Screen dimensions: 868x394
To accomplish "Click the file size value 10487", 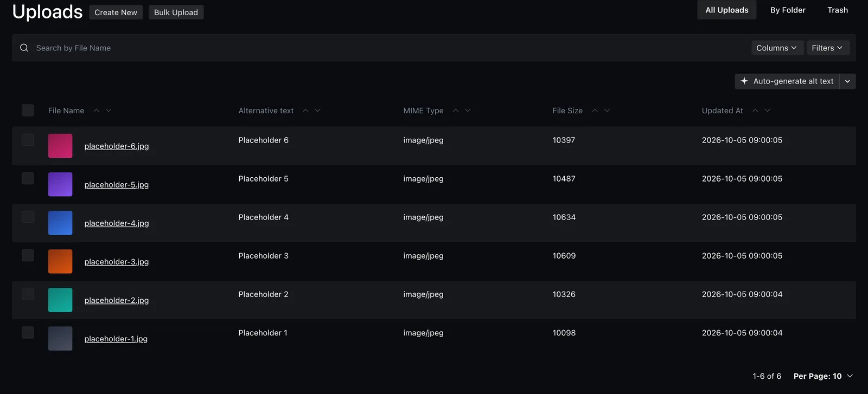I will click(x=564, y=179).
